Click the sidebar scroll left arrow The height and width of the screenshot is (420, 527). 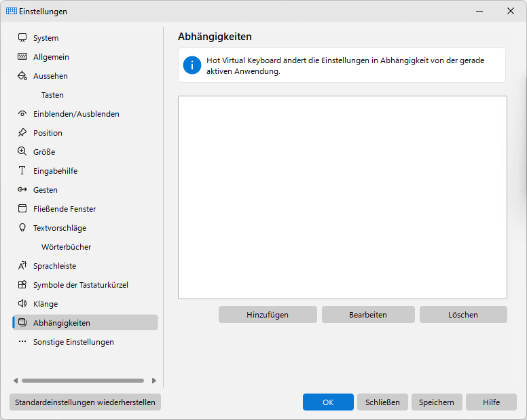point(16,381)
